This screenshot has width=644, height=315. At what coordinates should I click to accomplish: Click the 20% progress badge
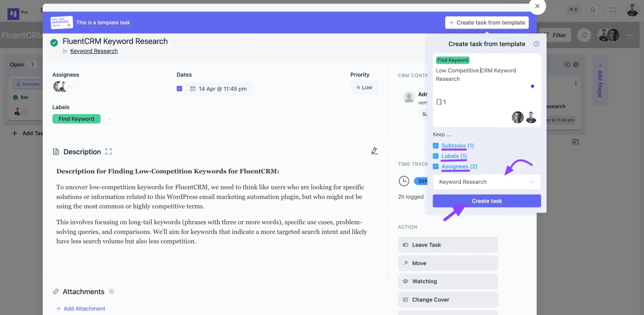click(421, 181)
